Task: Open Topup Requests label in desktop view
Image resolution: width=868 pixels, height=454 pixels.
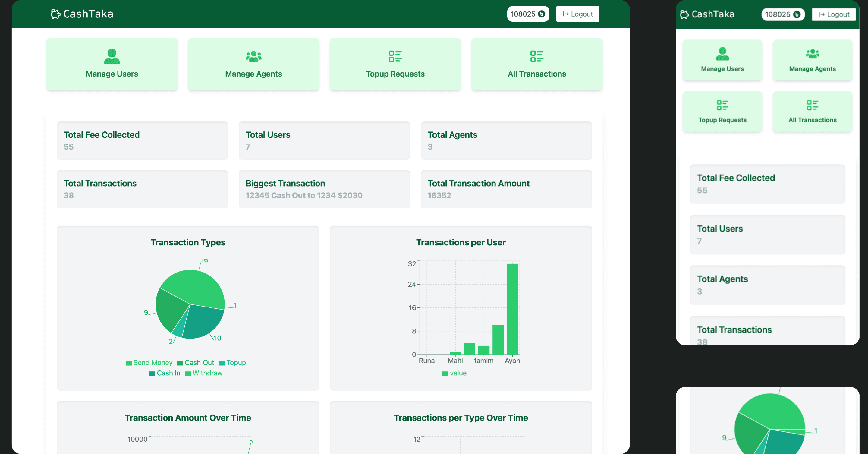Action: point(395,74)
